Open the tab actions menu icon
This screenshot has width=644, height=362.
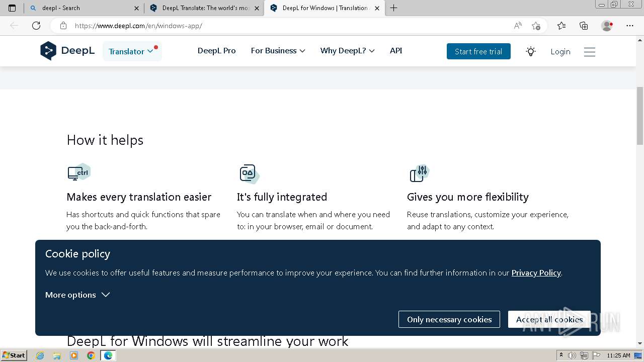[12, 8]
